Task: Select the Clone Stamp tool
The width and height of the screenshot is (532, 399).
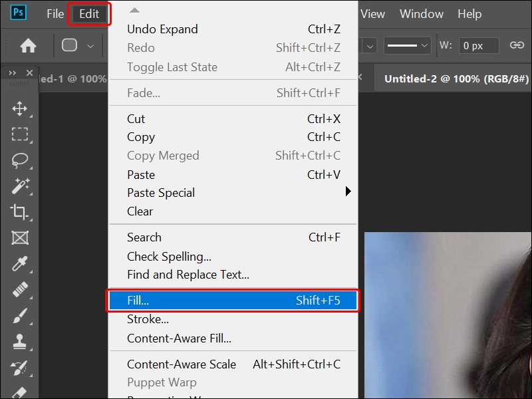Action: [x=20, y=339]
